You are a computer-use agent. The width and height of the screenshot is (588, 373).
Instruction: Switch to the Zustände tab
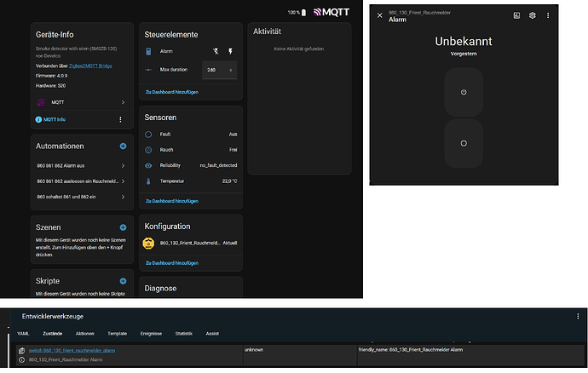(x=53, y=333)
